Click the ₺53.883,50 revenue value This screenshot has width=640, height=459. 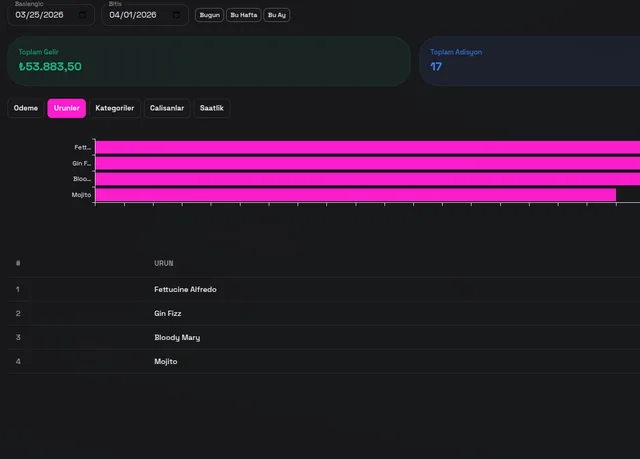(50, 67)
